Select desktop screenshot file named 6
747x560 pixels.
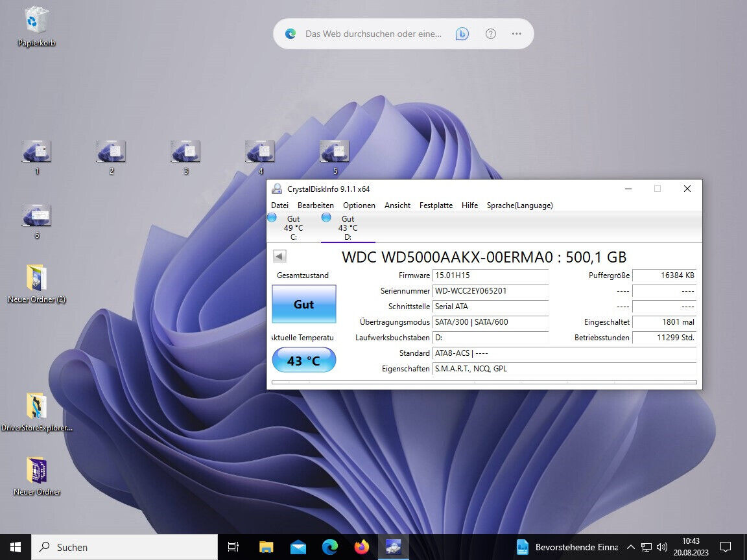[36, 222]
